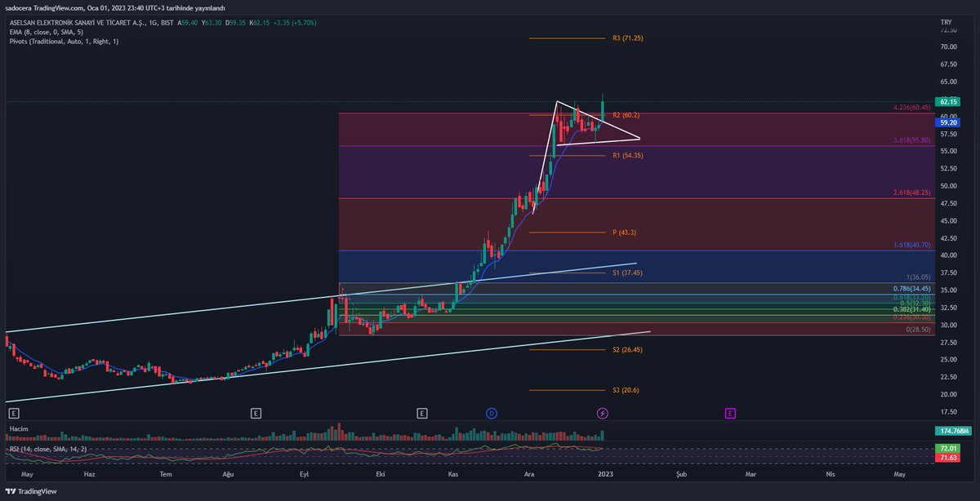Click the Eyl month label on time axis
980x501 pixels.
coord(304,473)
